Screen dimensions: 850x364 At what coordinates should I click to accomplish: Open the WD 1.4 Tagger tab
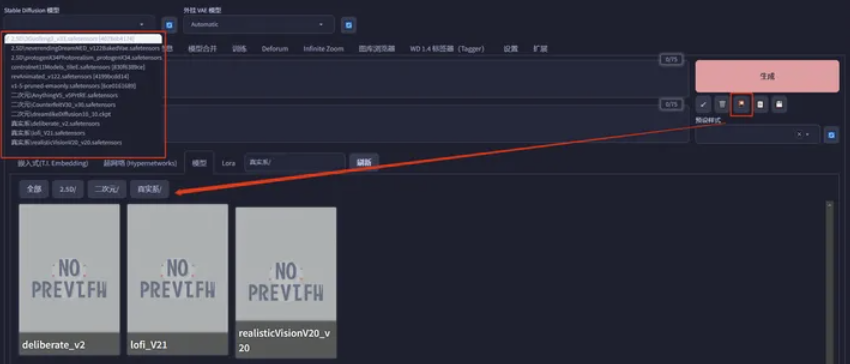tap(447, 49)
